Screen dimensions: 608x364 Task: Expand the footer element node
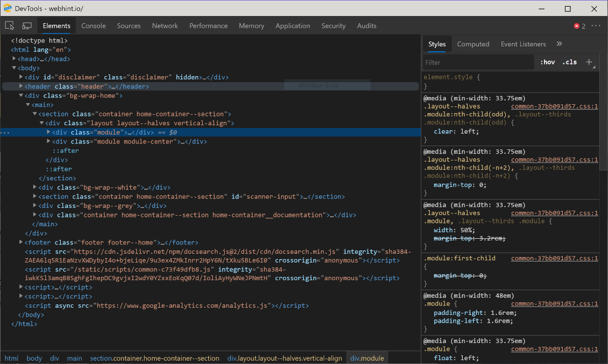point(22,243)
